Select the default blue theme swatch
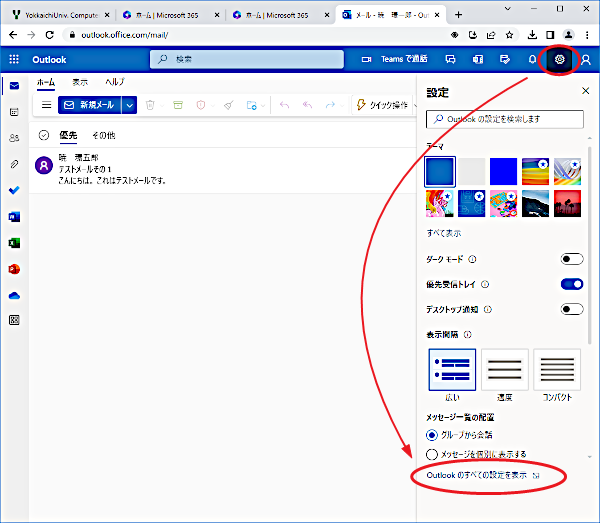Viewport: 600px width, 523px height. tap(440, 172)
